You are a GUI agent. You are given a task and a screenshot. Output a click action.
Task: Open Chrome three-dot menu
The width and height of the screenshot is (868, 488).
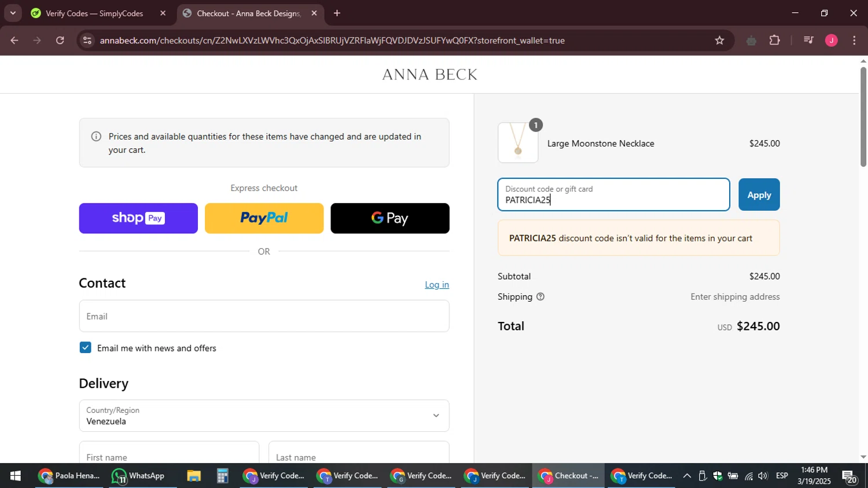[x=855, y=41]
